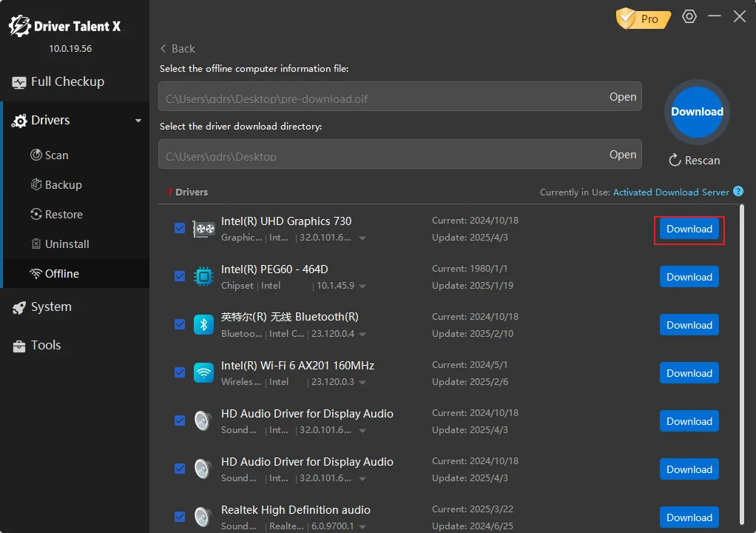
Task: Open the System section in sidebar
Action: pos(75,306)
